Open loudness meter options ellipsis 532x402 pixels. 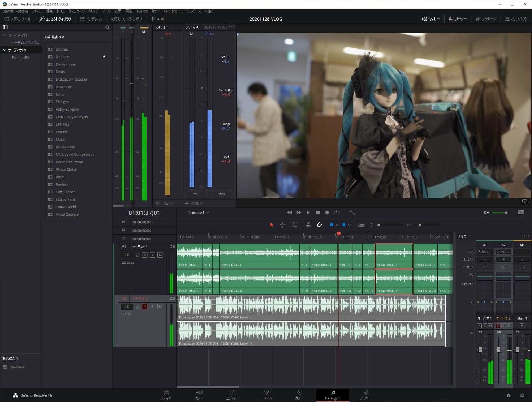tap(232, 27)
